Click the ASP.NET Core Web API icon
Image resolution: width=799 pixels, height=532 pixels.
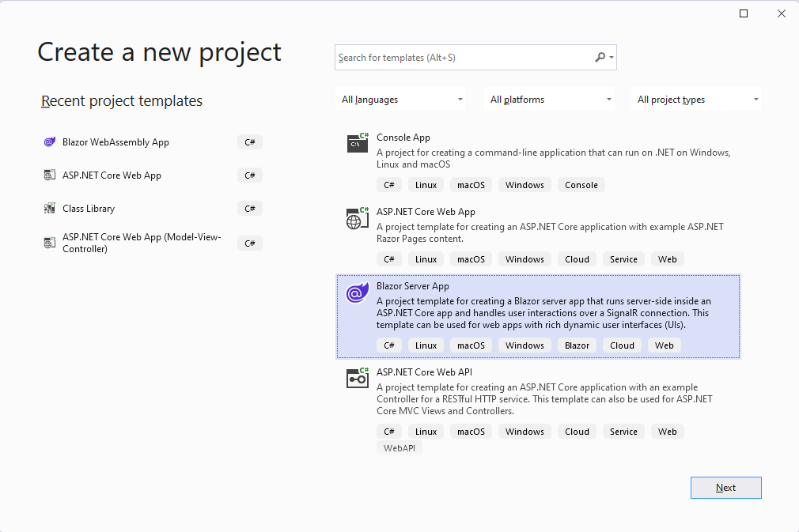click(358, 379)
